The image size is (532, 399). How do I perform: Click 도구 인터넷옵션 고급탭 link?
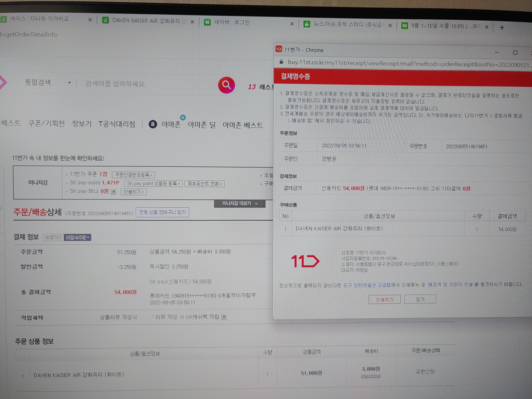coord(367,285)
